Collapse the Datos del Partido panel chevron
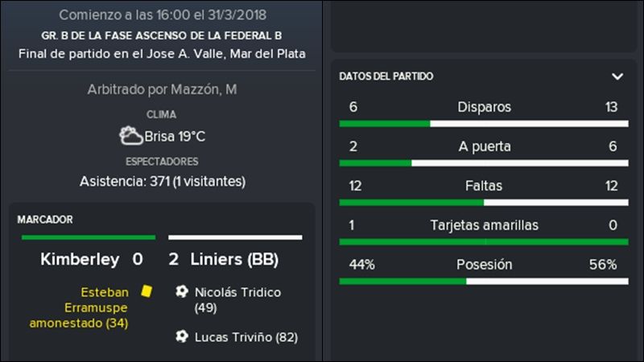The width and height of the screenshot is (644, 362). click(617, 76)
